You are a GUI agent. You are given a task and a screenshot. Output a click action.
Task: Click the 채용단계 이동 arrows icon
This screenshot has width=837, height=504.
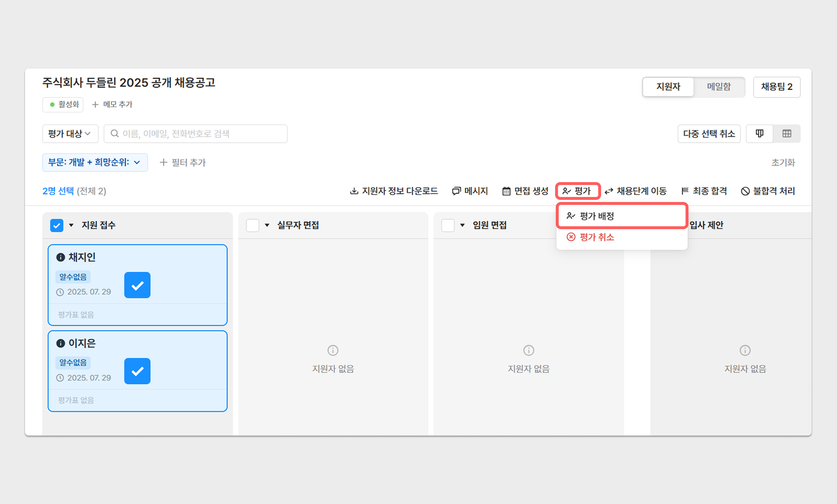[609, 191]
